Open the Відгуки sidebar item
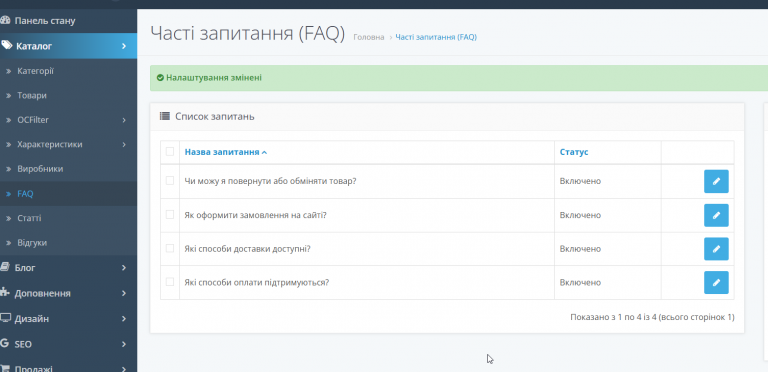Viewport: 768px width, 372px height. pos(69,243)
